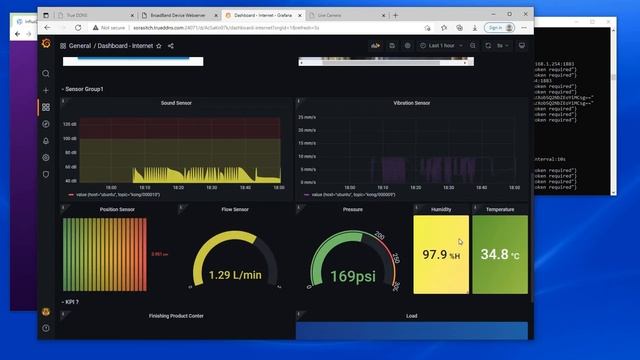Open the Flow Sensor panel title menu

tap(235, 209)
